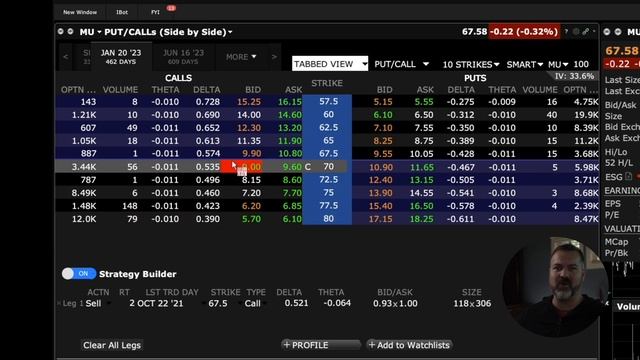Image resolution: width=640 pixels, height=360 pixels.
Task: Click the puts VOLUME column header
Action: pos(540,89)
